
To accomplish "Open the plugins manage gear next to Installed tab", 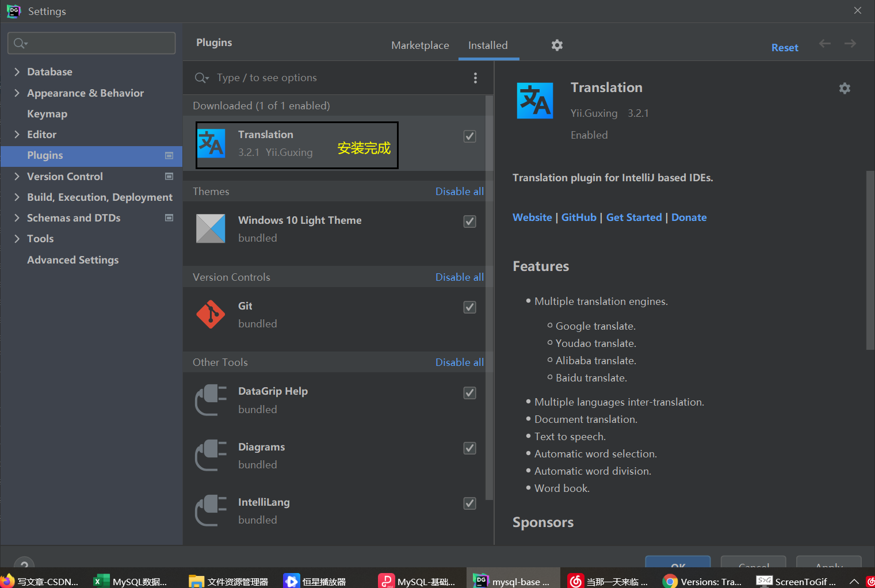I will (556, 44).
